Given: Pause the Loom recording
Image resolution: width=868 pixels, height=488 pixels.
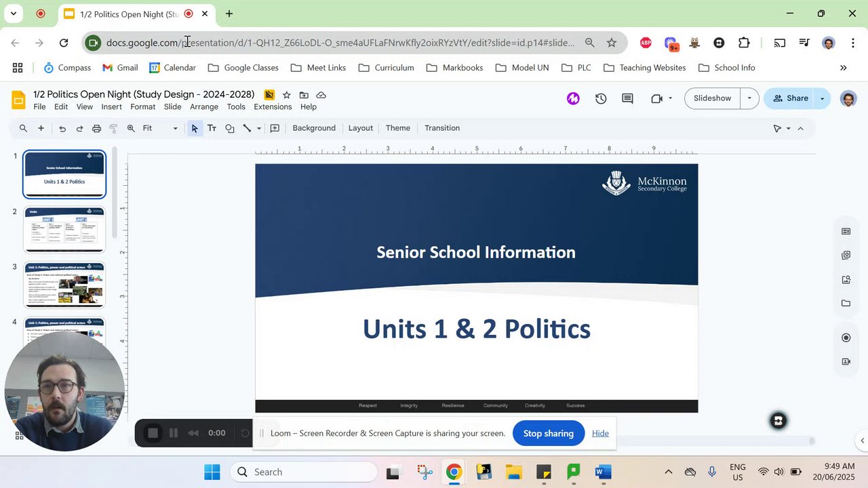Looking at the screenshot, I should (174, 433).
